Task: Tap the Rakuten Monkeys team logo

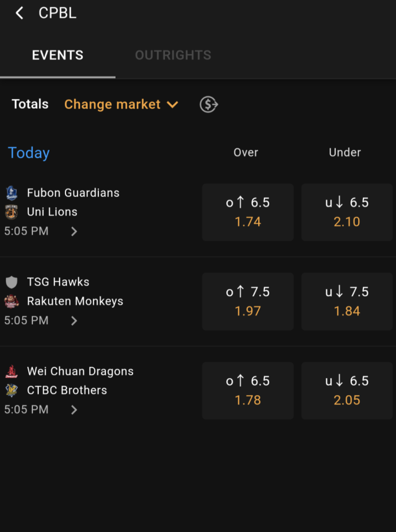Action: pyautogui.click(x=12, y=301)
